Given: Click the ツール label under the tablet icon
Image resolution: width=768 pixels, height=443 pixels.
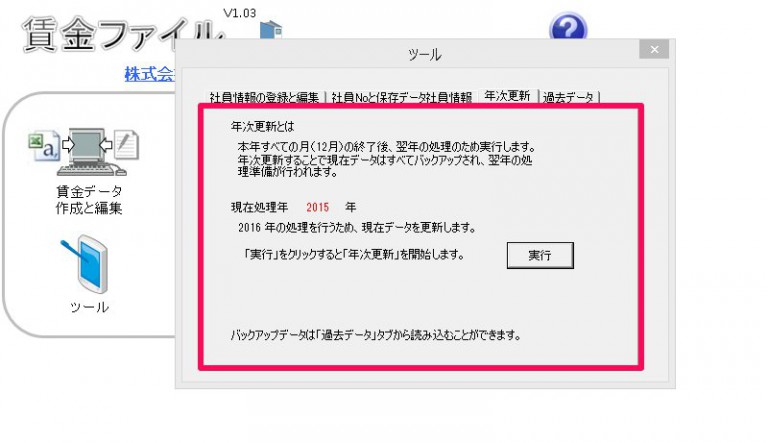Looking at the screenshot, I should click(89, 307).
